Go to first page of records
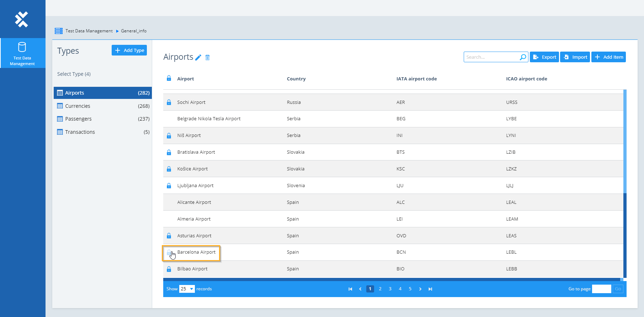Viewport: 644px width, 317px height. pos(350,289)
